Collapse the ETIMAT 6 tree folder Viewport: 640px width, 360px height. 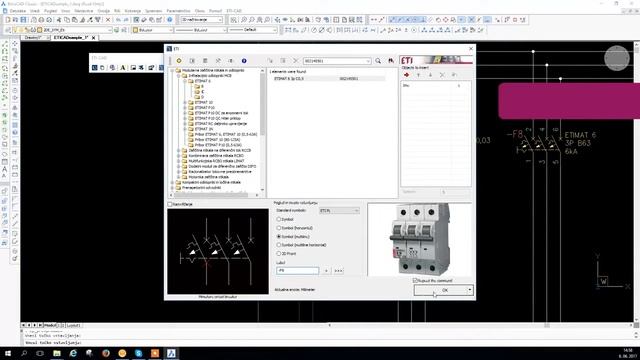tap(185, 81)
